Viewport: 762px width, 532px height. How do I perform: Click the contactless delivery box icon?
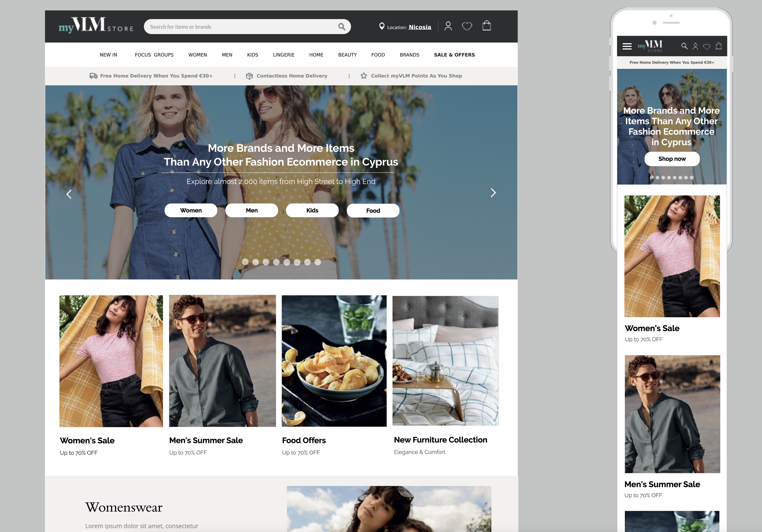(x=249, y=76)
